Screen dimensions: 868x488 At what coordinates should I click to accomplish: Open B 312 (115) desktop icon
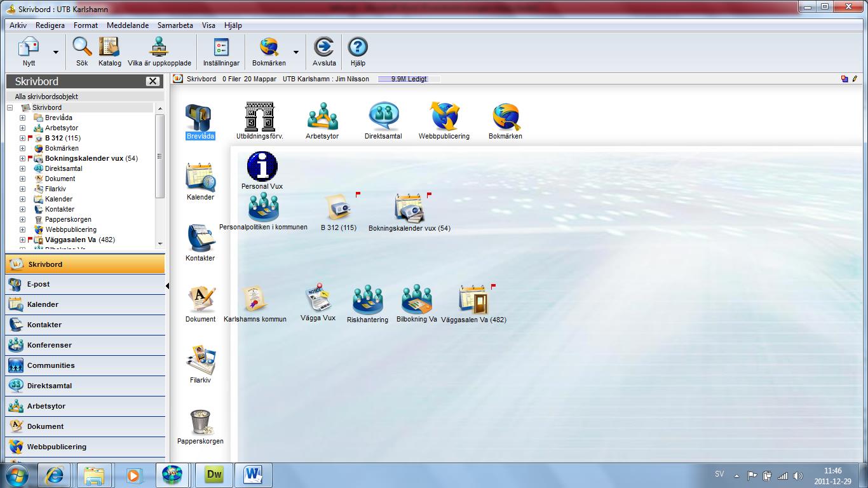[339, 212]
